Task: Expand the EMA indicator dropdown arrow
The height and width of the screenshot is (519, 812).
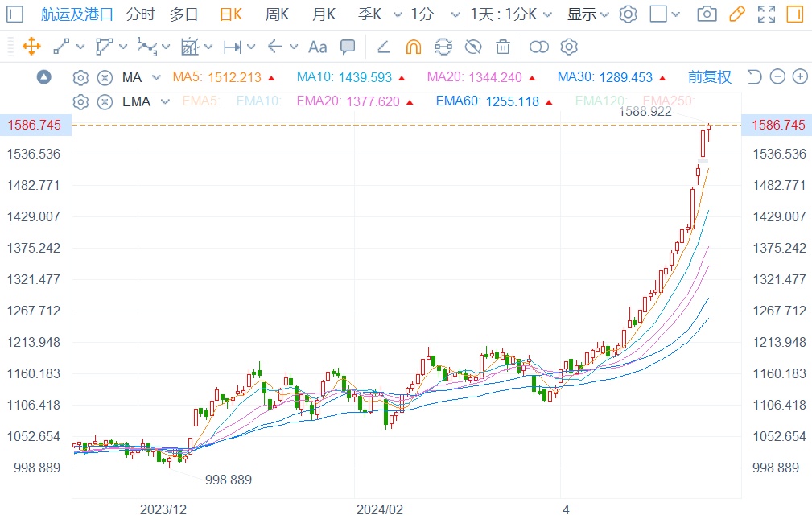Action: pos(166,101)
